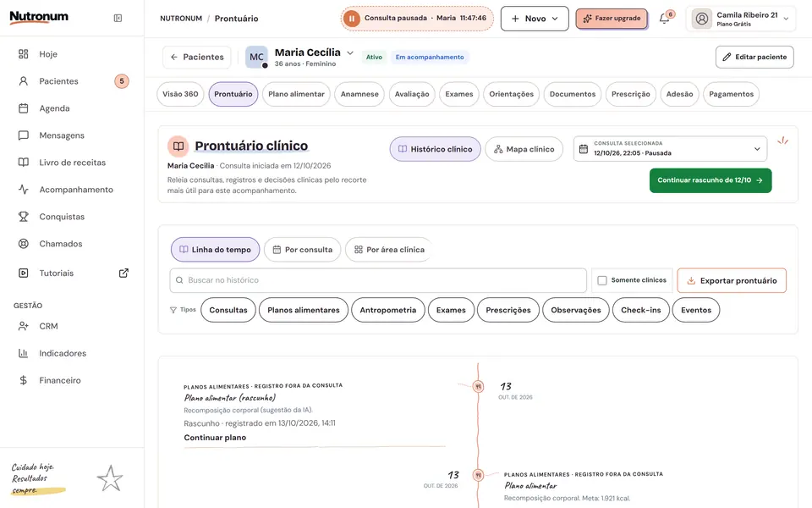
Task: Go back to Pacientes list
Action: 197,57
